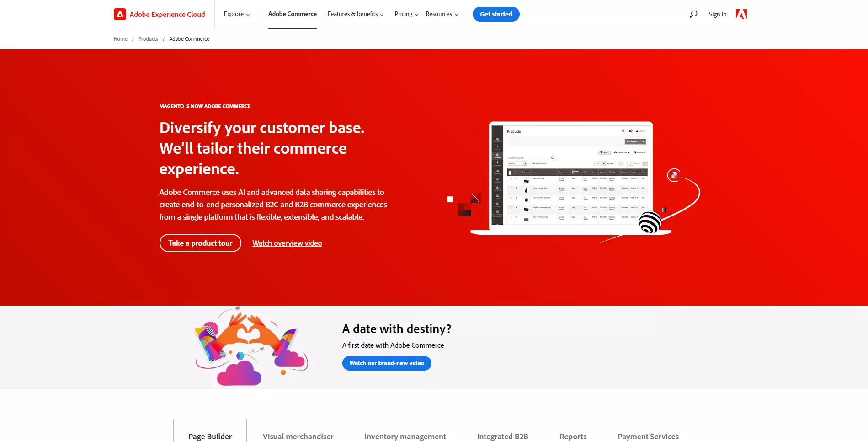Open the Pricing dropdown
The width and height of the screenshot is (868, 442).
tap(406, 14)
